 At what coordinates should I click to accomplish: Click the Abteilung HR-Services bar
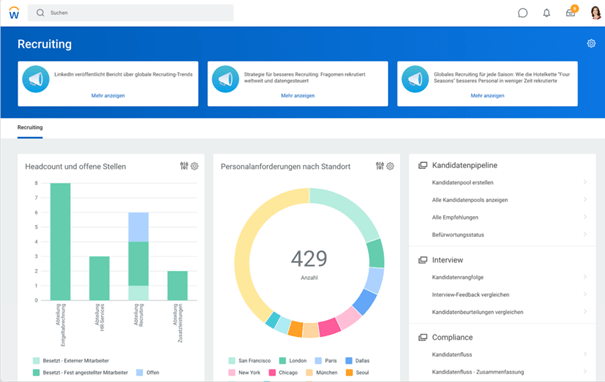click(x=99, y=278)
